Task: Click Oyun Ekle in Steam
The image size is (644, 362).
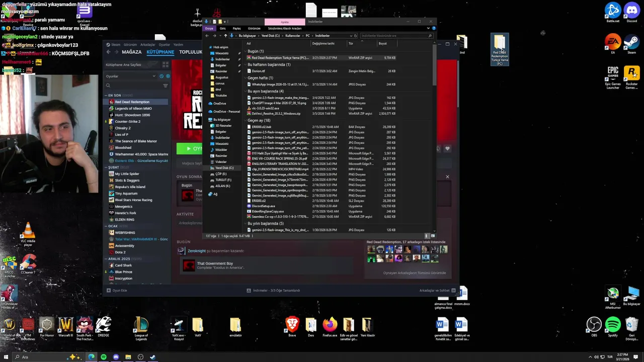Action: coord(117,291)
